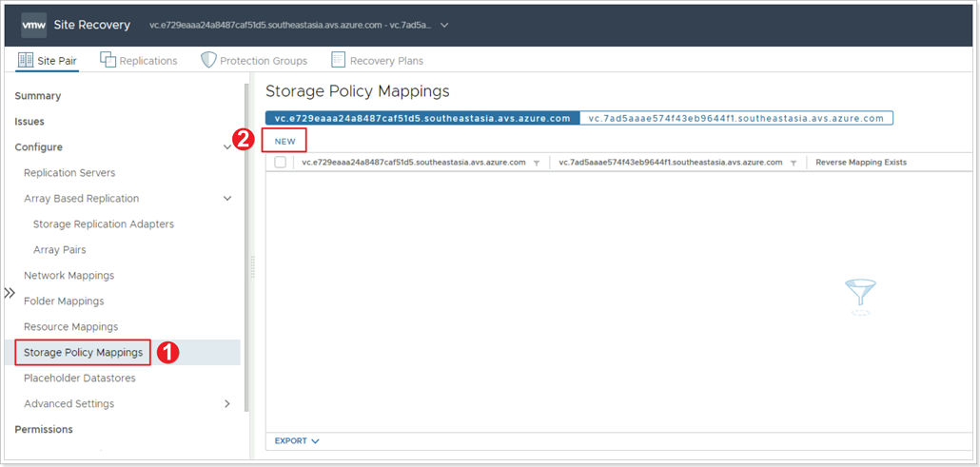Select Advanced Settings item
980x467 pixels.
click(69, 404)
